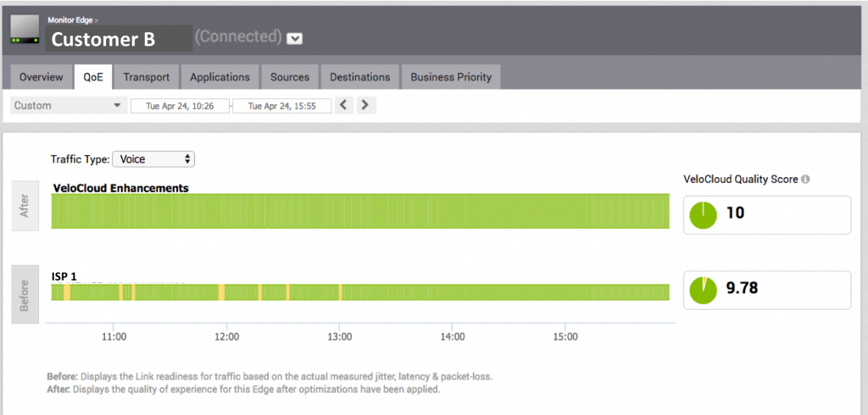Select the Business Priority tab
Image resolution: width=868 pixels, height=415 pixels.
pos(451,77)
